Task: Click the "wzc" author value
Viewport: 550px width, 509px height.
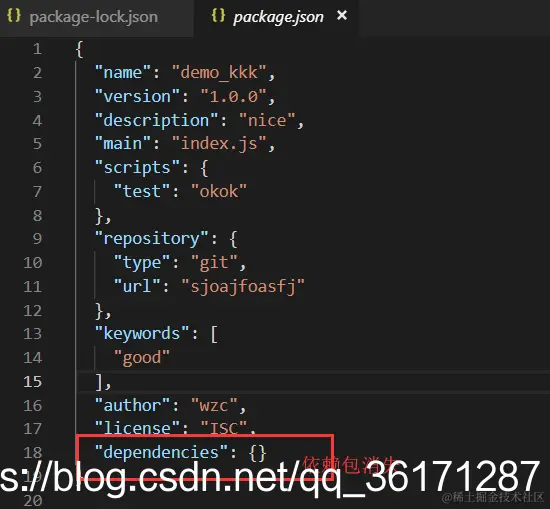Action: tap(214, 406)
